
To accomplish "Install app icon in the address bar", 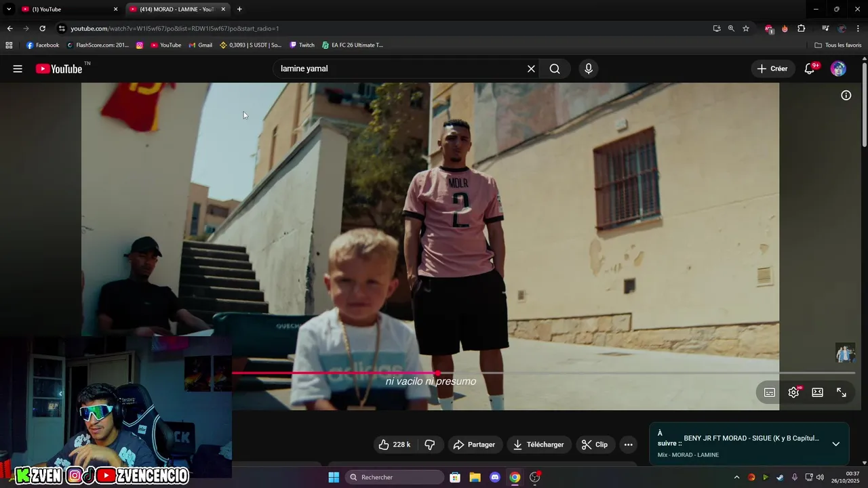I will click(x=717, y=28).
